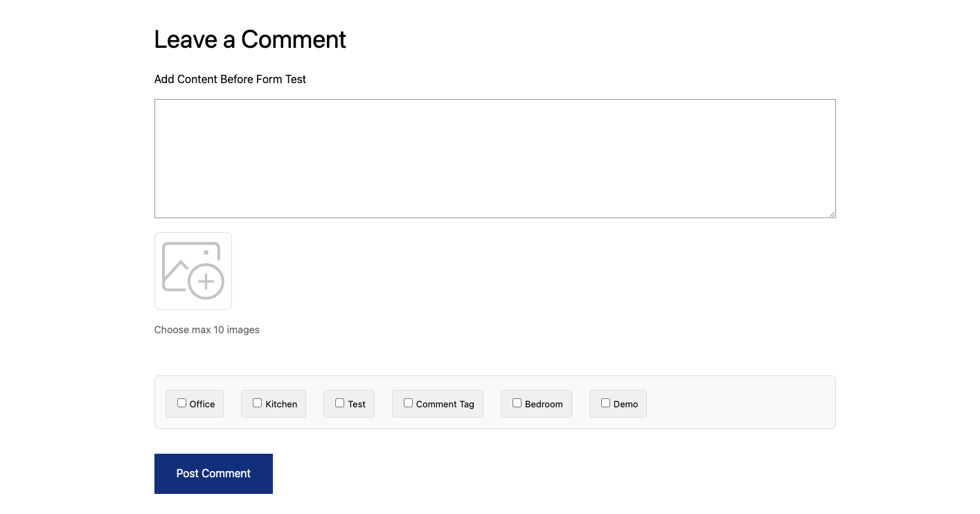Image resolution: width=980 pixels, height=514 pixels.
Task: Enable the Kitchen tag checkbox
Action: pos(257,403)
